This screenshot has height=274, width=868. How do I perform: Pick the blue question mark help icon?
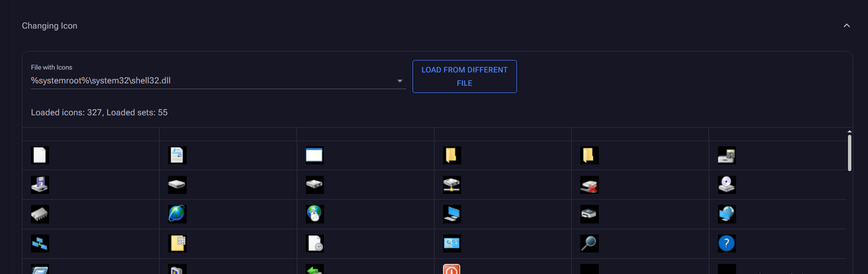pyautogui.click(x=727, y=243)
